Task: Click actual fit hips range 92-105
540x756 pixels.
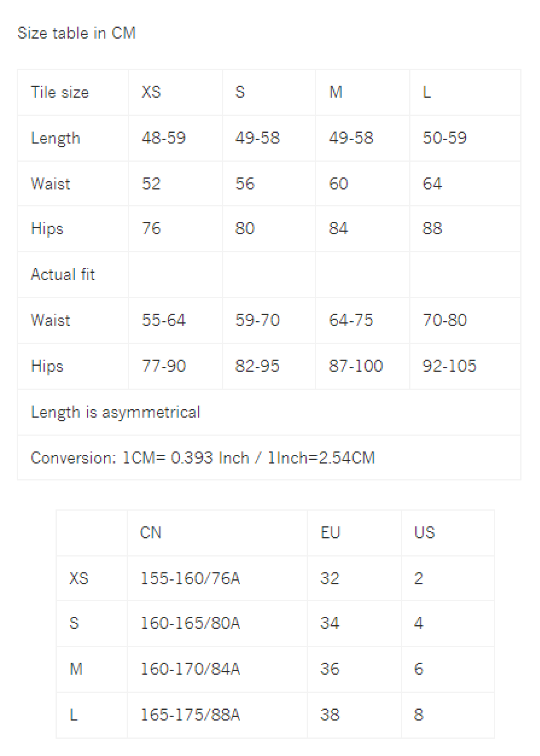Action: [x=449, y=366]
